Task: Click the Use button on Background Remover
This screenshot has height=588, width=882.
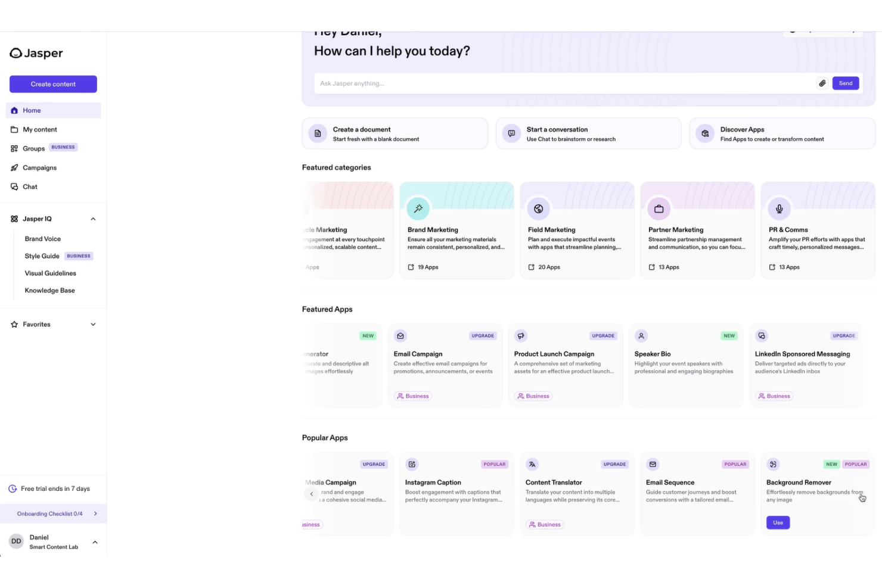Action: pos(778,522)
